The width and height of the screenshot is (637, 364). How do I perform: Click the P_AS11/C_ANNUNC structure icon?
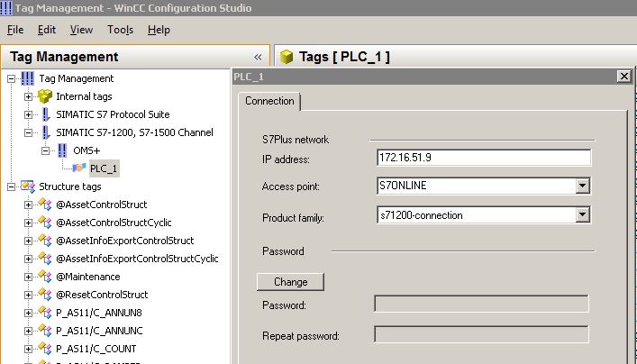coord(45,331)
